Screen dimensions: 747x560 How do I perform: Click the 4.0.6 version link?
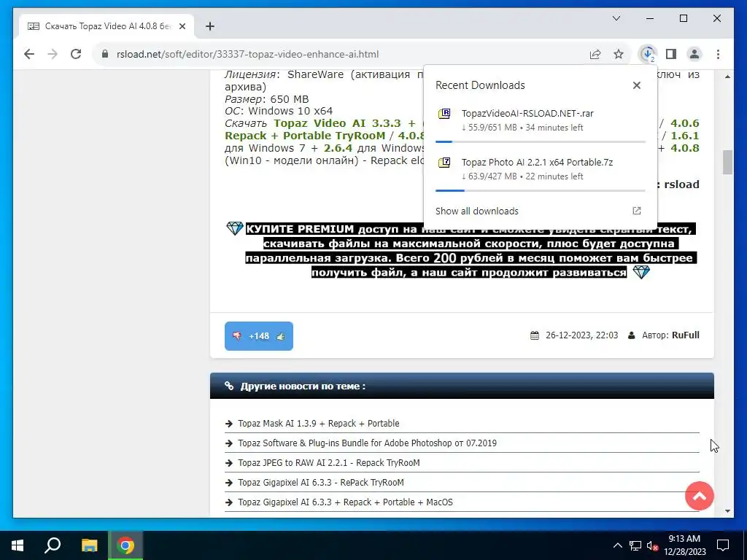(685, 123)
